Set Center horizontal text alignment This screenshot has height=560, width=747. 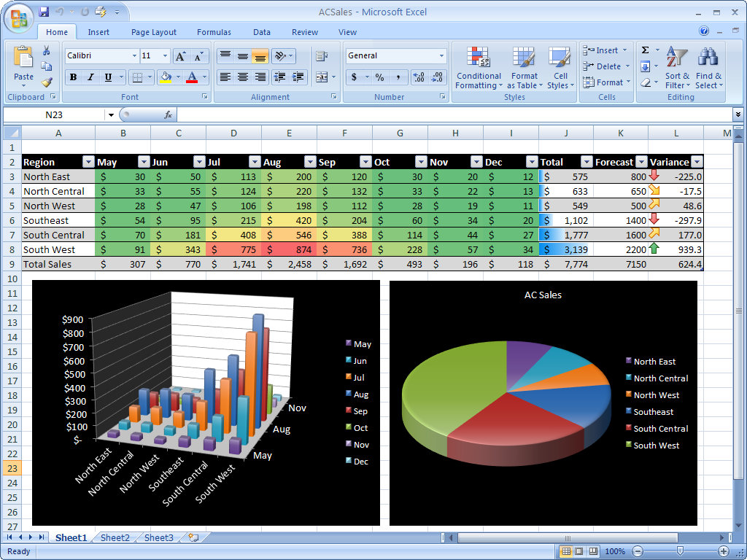coord(242,77)
